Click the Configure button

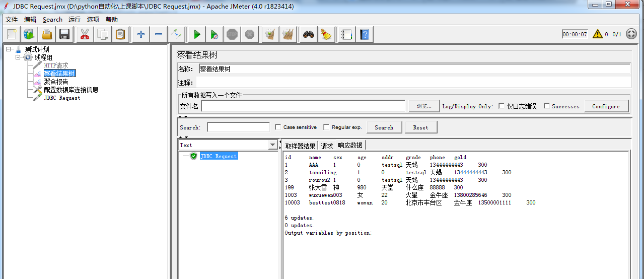pos(606,106)
